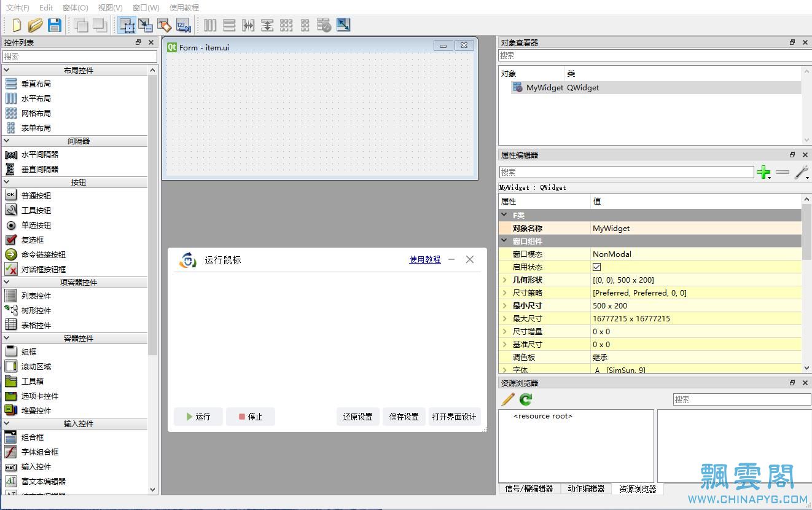Click the form layout toolbar icon
The image size is (812, 510).
click(305, 25)
